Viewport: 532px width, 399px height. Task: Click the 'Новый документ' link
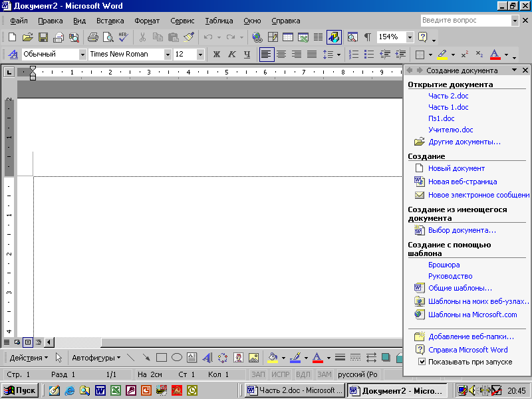456,168
